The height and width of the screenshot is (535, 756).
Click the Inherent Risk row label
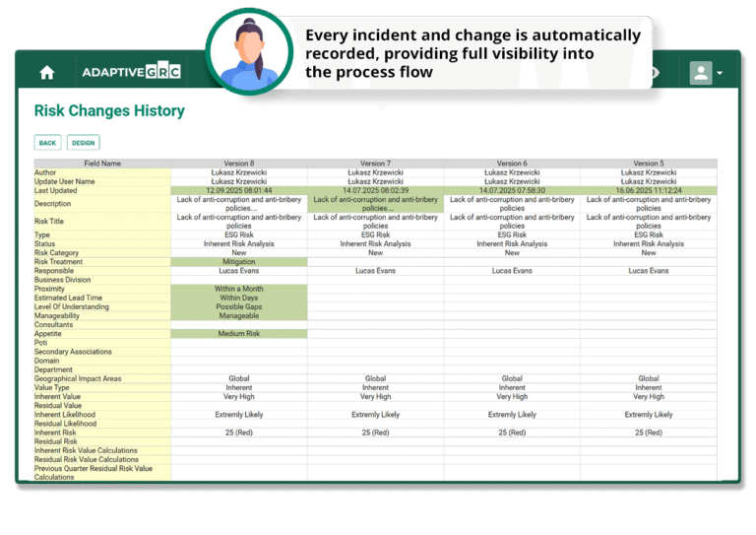[x=102, y=434]
